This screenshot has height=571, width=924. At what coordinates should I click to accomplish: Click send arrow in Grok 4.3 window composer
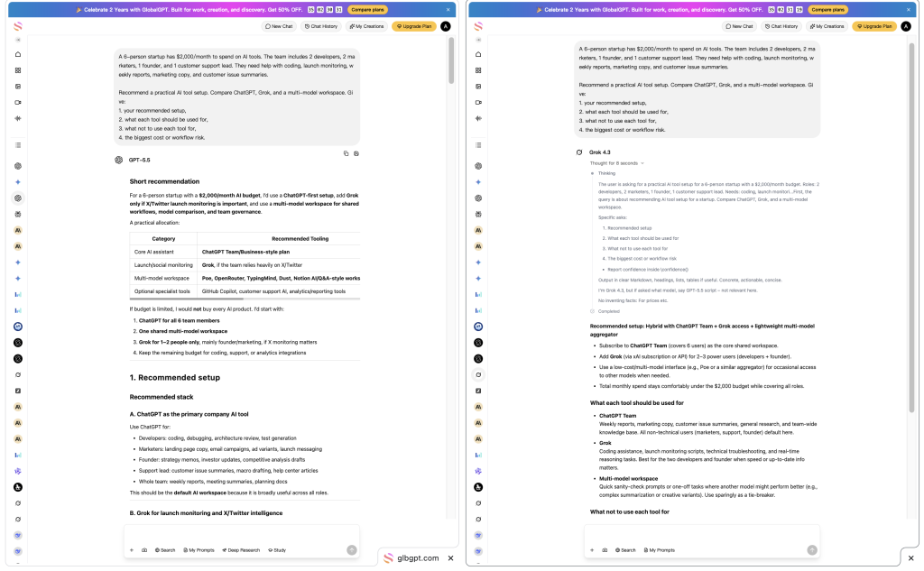pyautogui.click(x=812, y=549)
